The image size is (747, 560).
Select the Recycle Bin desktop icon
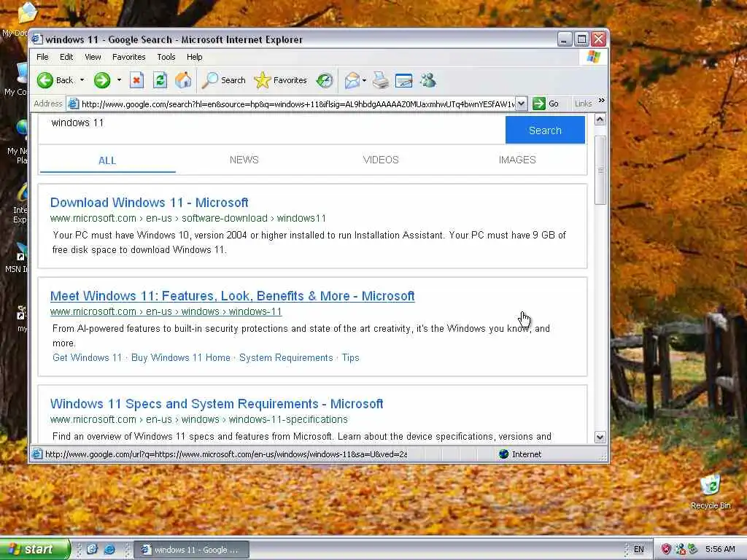point(711,491)
